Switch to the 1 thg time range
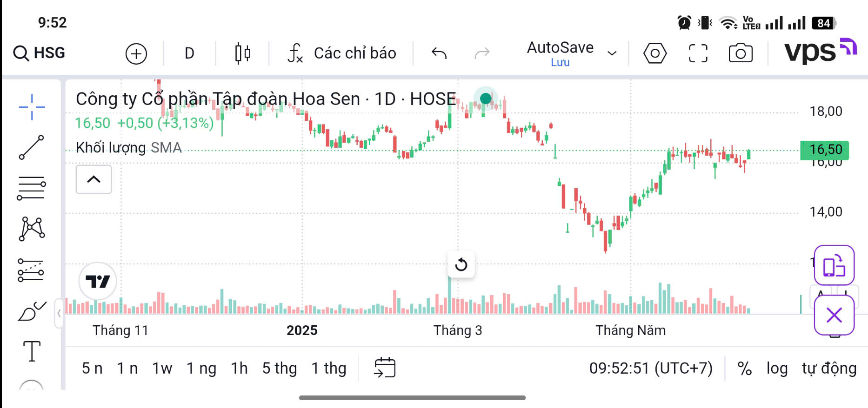This screenshot has width=868, height=408. [x=328, y=369]
